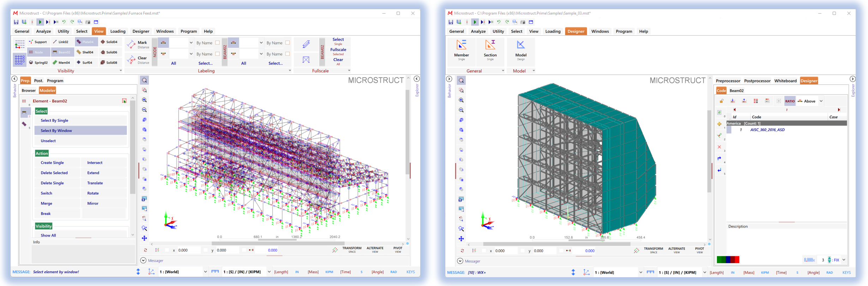Click the decimal places stepper next to FIX
Screen dimensions: 868x286
(829, 260)
